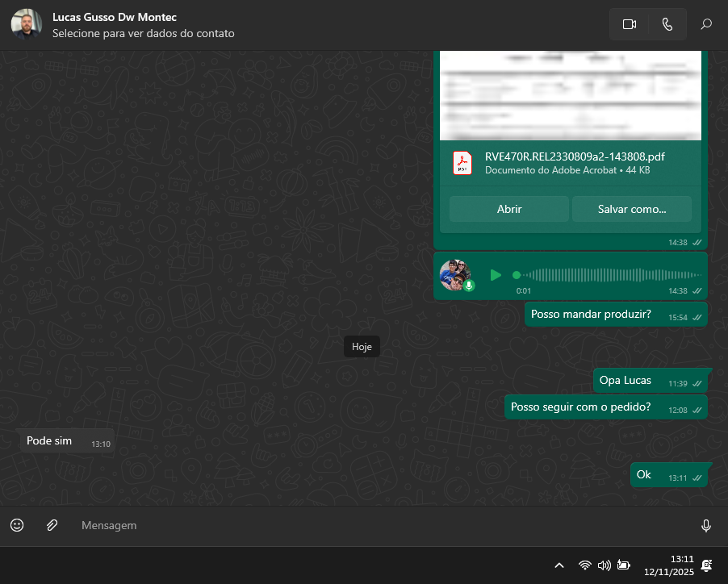Start a voice call using phone icon
The width and height of the screenshot is (728, 584).
point(667,24)
